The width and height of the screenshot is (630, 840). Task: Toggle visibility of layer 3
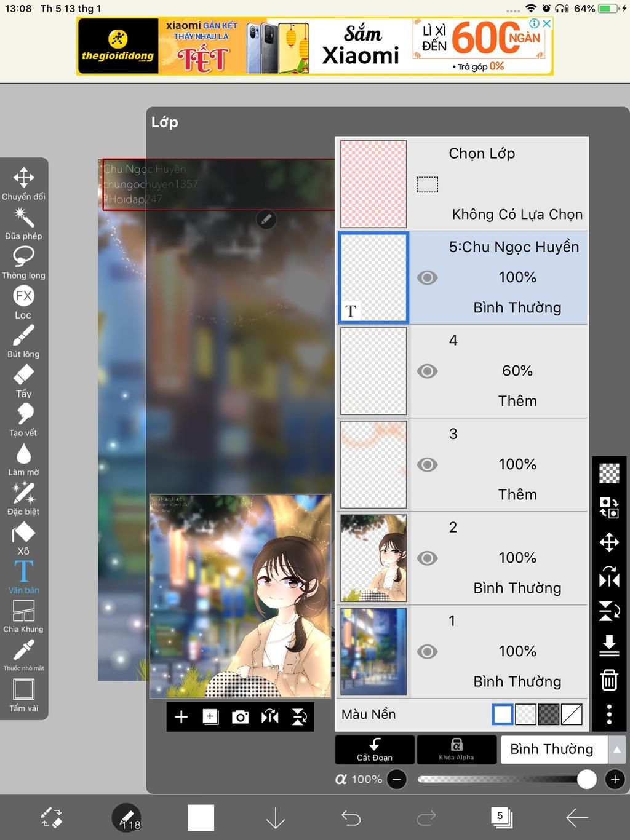[x=427, y=465]
